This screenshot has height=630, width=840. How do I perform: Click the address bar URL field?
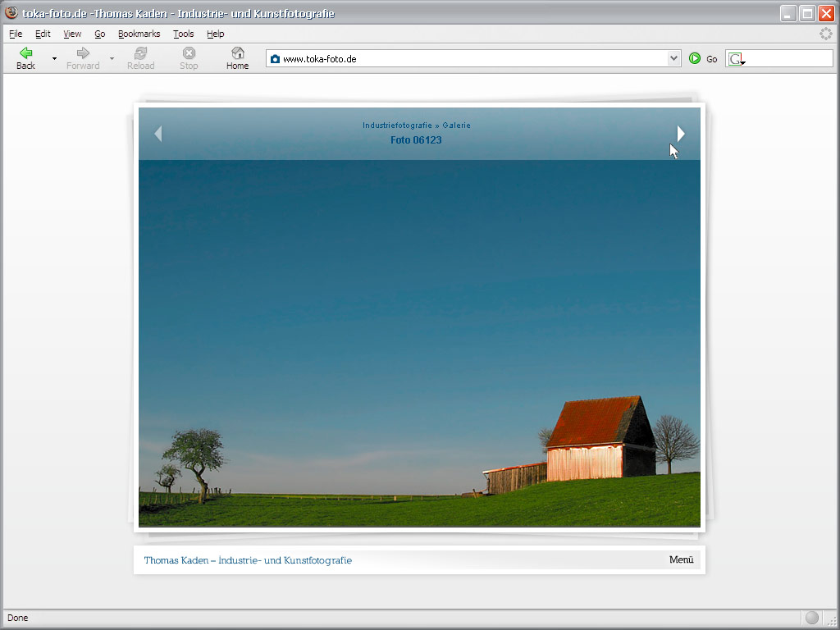[468, 59]
